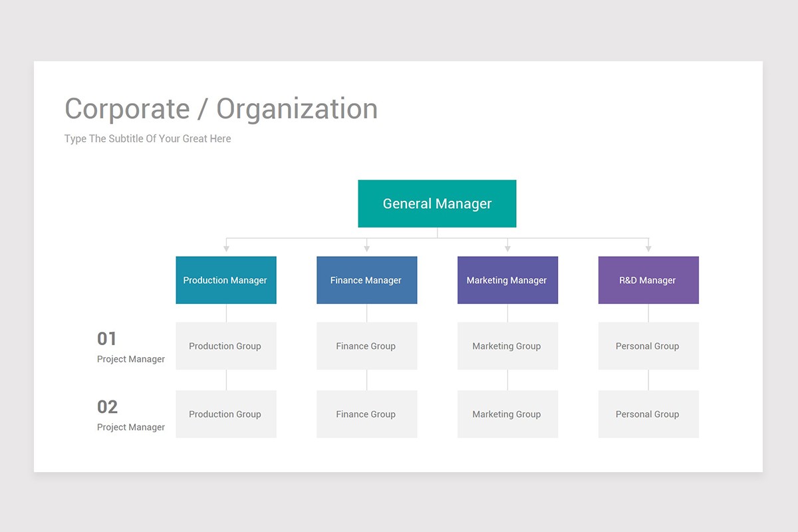
Task: Click Production Group in row 02
Action: point(225,414)
